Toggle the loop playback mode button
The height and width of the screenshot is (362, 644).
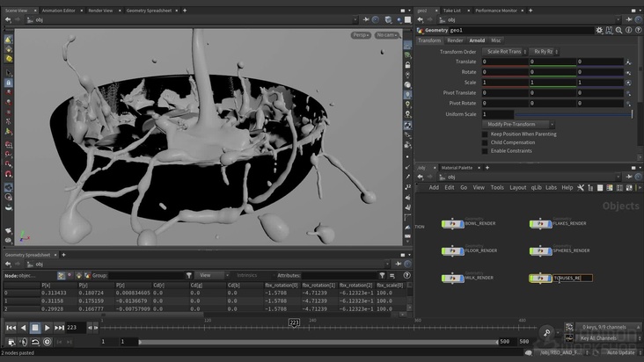point(35,342)
